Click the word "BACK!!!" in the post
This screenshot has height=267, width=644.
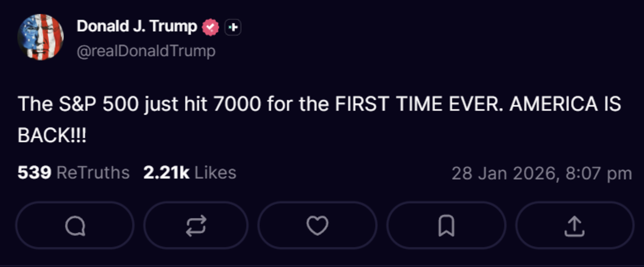point(52,135)
